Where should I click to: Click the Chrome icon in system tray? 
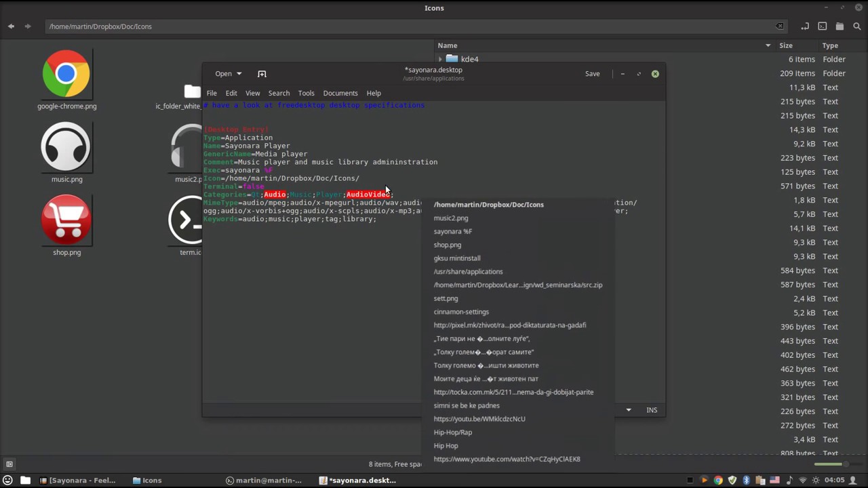(x=718, y=481)
